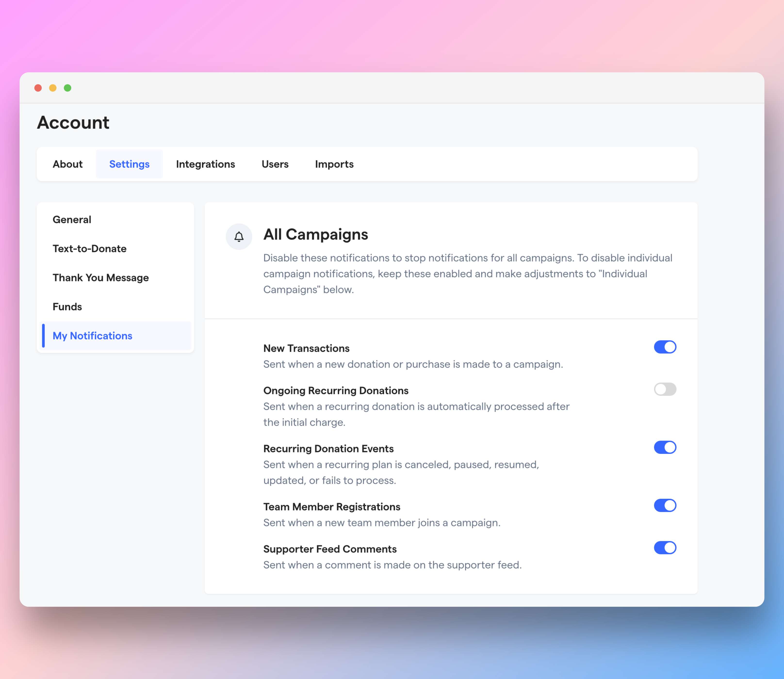The width and height of the screenshot is (784, 679).
Task: Turn off Recurring Donation Events toggle
Action: [665, 447]
